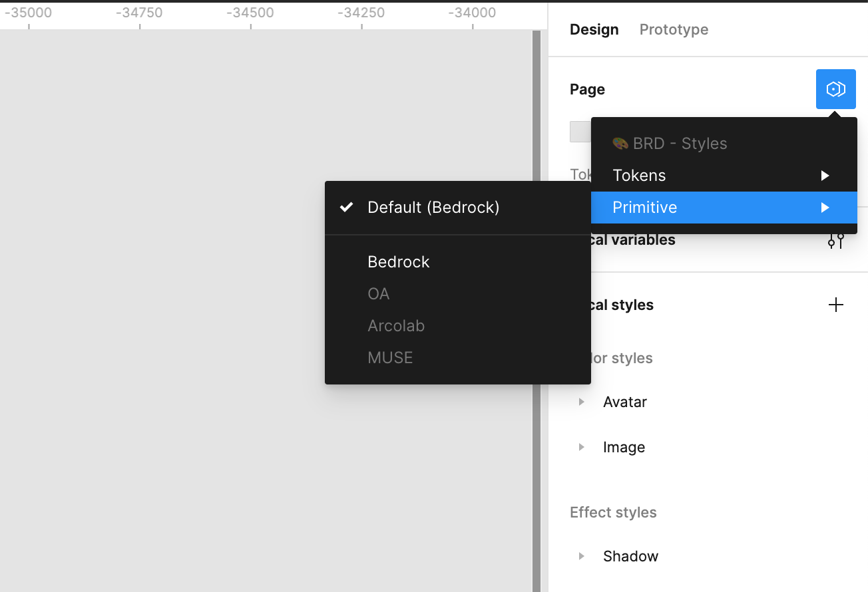This screenshot has width=868, height=592.
Task: Expand the Avatar color style group
Action: point(582,402)
